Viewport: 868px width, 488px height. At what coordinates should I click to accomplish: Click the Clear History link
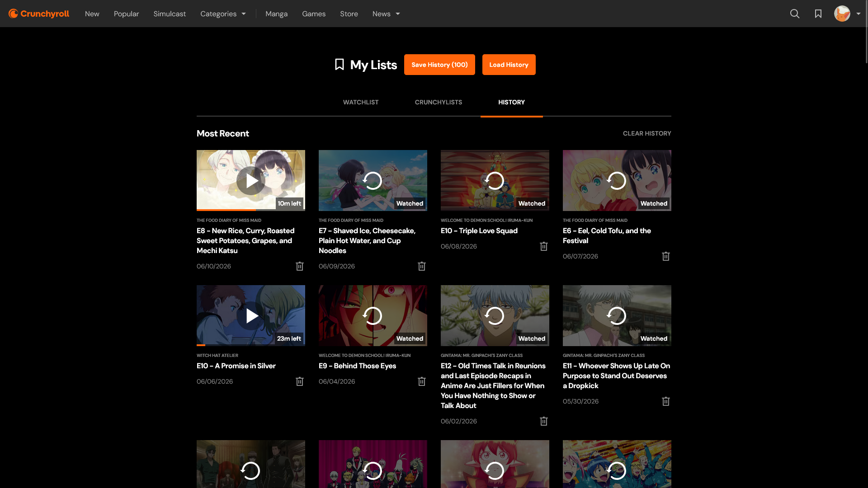tap(647, 133)
